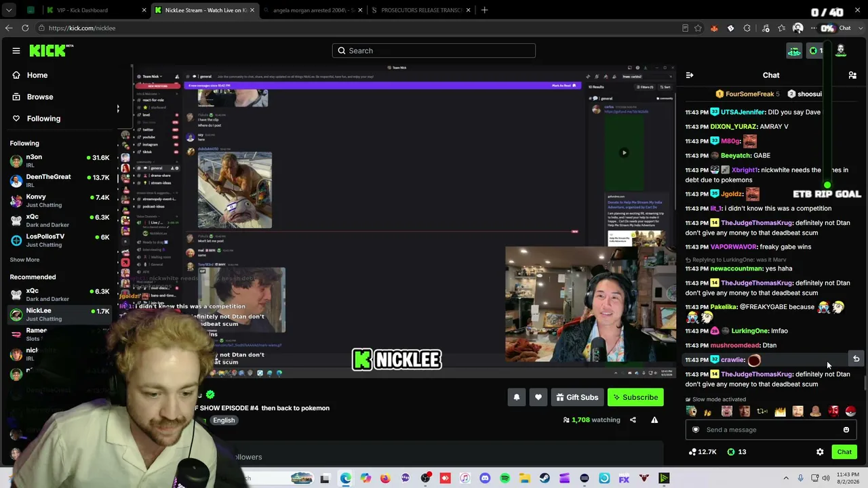This screenshot has height=488, width=868.
Task: Open the Following page in sidebar
Action: click(x=43, y=119)
